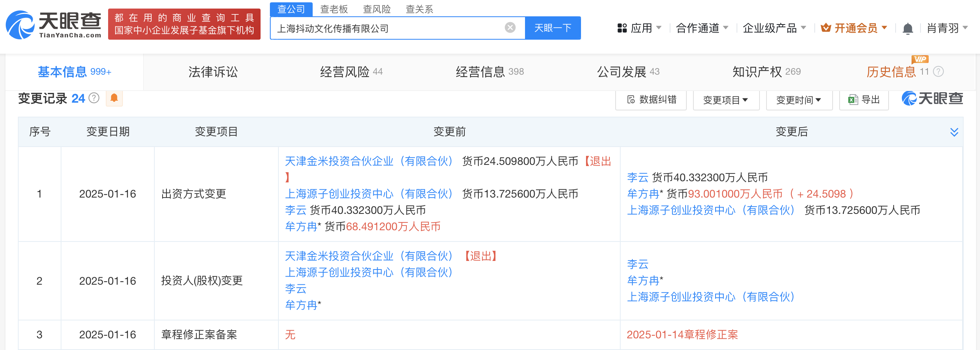Open 李云 link in row 1 变更前

[296, 210]
